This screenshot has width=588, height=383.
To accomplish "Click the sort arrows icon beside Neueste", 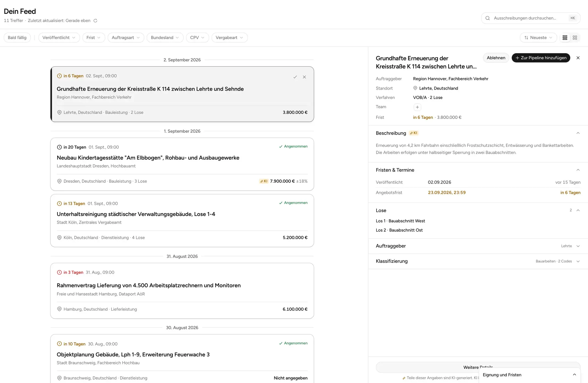I will 526,38.
